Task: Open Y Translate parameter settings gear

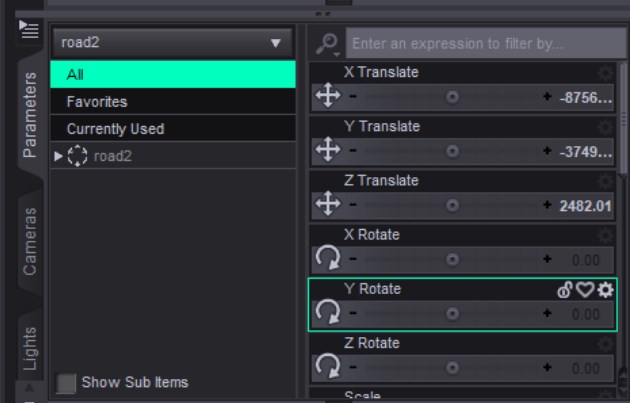Action: 605,127
